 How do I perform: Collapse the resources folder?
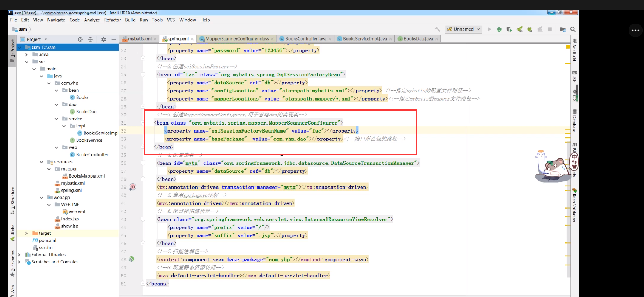click(42, 162)
